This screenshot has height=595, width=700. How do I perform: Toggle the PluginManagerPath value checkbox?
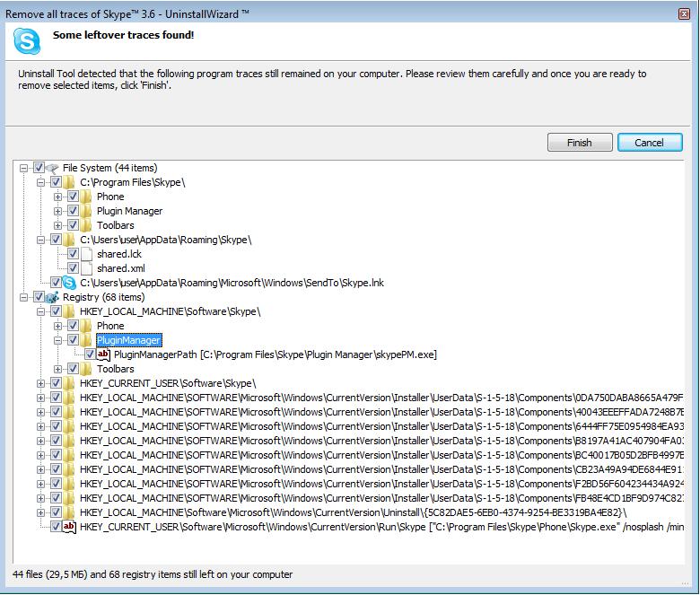tap(90, 354)
